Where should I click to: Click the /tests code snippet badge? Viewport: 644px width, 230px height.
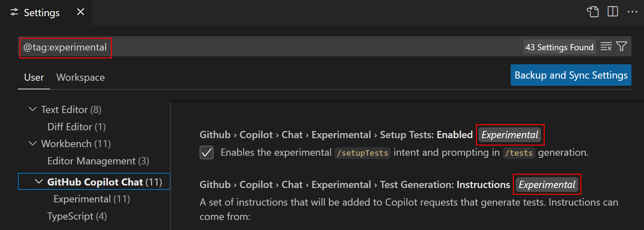pos(519,152)
